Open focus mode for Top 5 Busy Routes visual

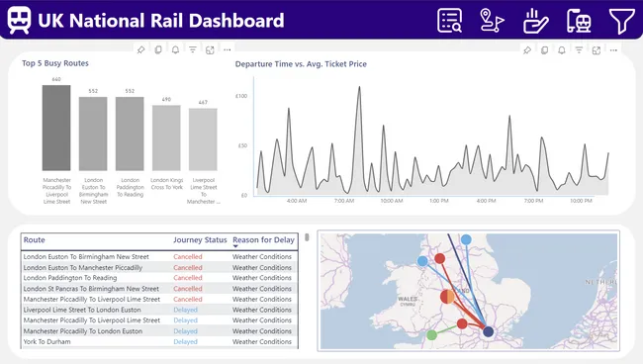click(x=210, y=50)
